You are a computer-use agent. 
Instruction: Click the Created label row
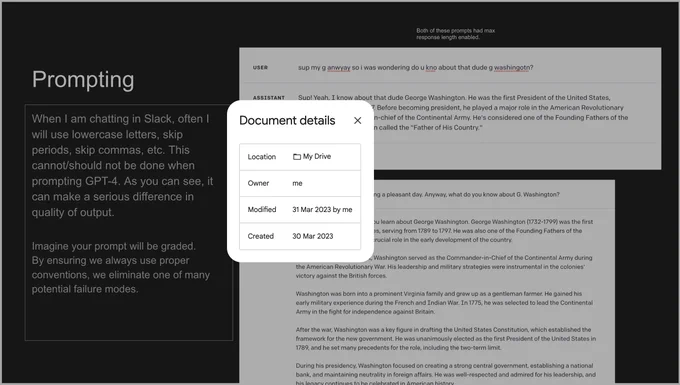tap(261, 236)
